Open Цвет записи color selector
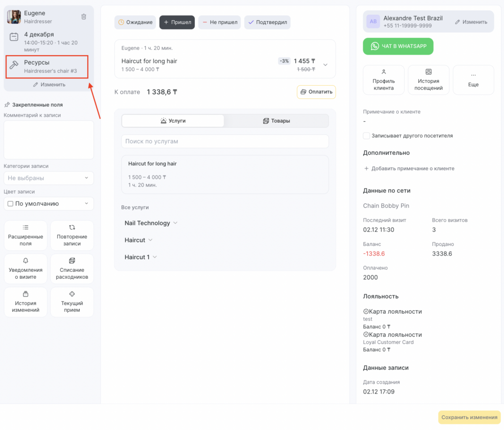Screen dimensions: 504x430 pos(48,203)
